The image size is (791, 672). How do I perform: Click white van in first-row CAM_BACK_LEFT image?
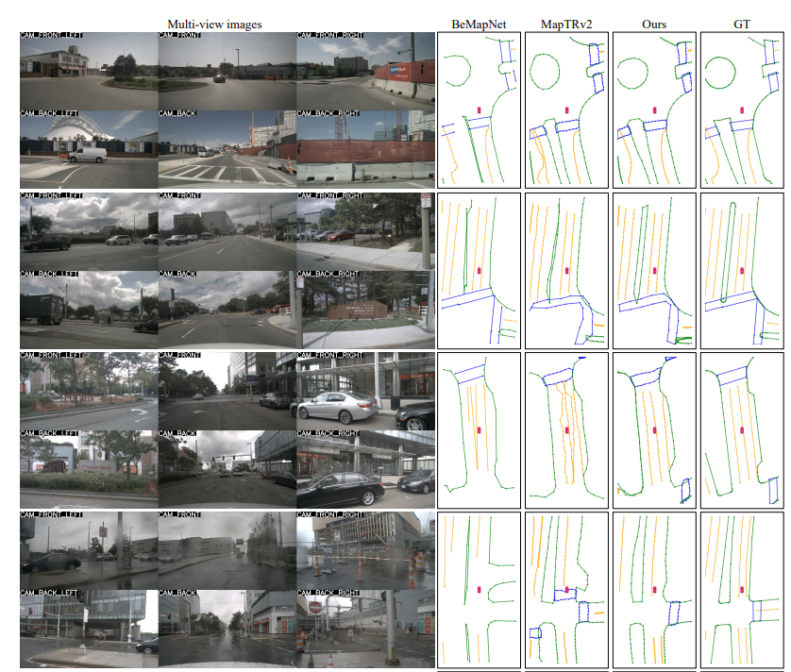[86, 154]
